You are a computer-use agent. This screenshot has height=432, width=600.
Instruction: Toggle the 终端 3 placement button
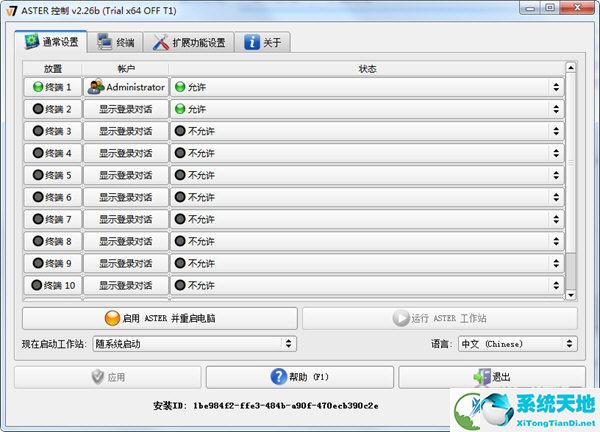tap(52, 131)
